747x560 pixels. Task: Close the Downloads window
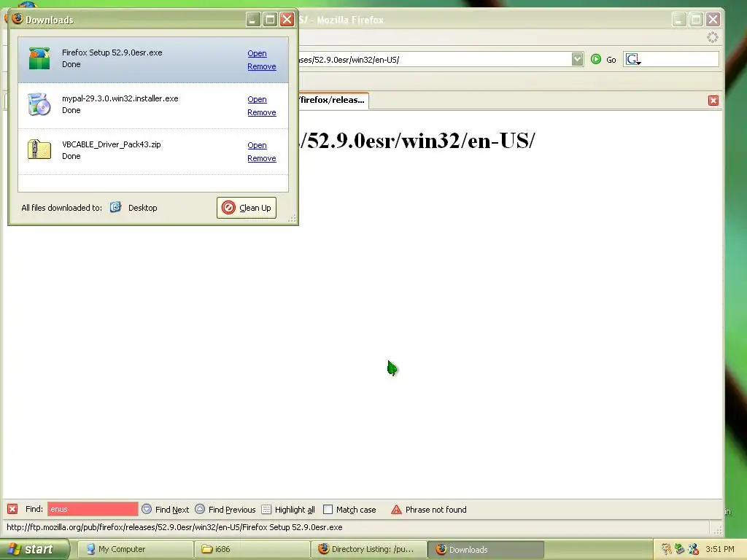287,20
